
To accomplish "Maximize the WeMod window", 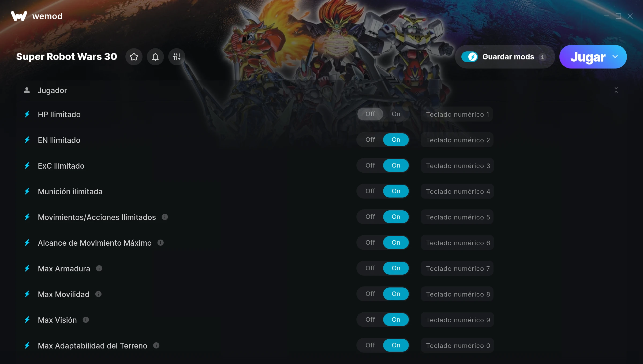I will [618, 16].
